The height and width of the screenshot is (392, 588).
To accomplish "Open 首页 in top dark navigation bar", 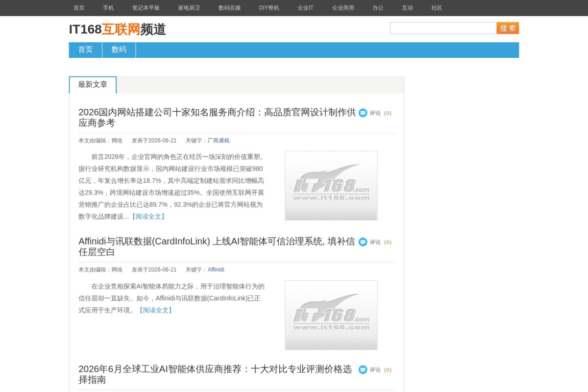I will point(79,8).
